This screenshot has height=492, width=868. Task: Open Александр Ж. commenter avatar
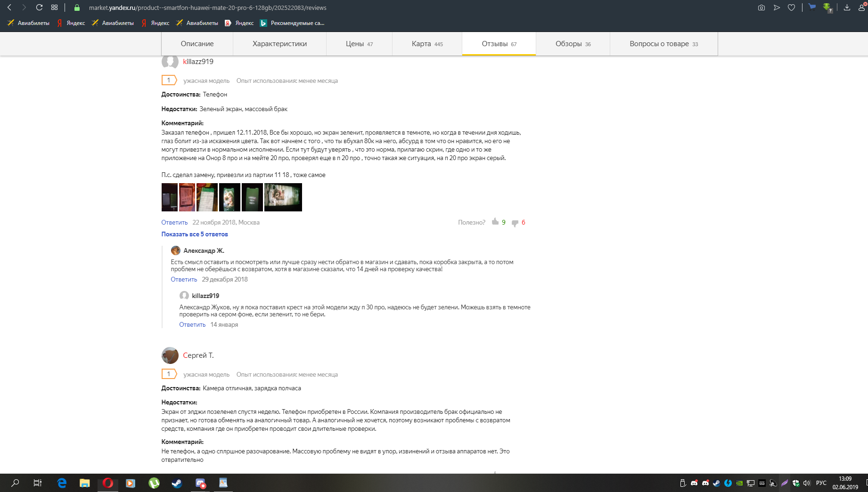pyautogui.click(x=176, y=250)
